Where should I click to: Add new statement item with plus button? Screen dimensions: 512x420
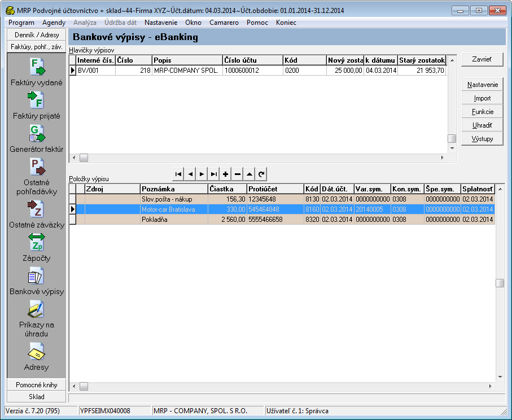click(x=225, y=174)
